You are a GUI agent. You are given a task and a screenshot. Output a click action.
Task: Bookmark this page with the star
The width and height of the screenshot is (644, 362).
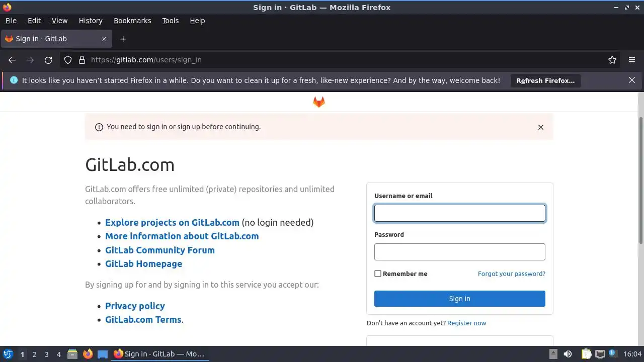pyautogui.click(x=612, y=60)
